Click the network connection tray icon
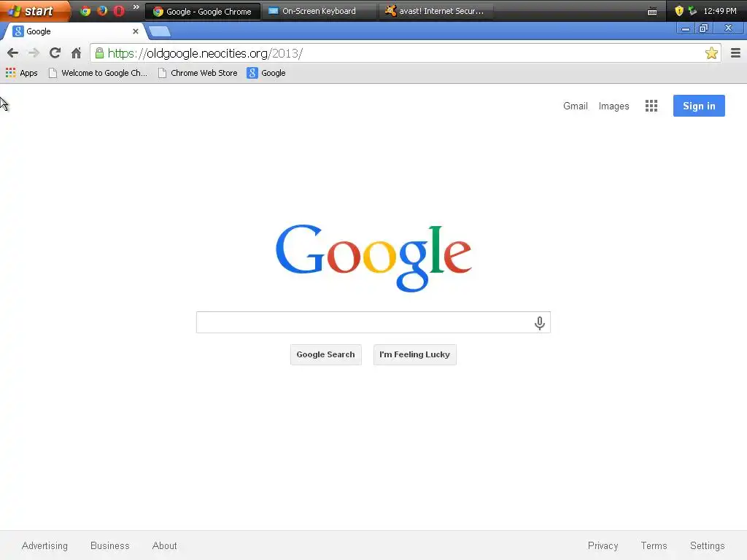 693,10
